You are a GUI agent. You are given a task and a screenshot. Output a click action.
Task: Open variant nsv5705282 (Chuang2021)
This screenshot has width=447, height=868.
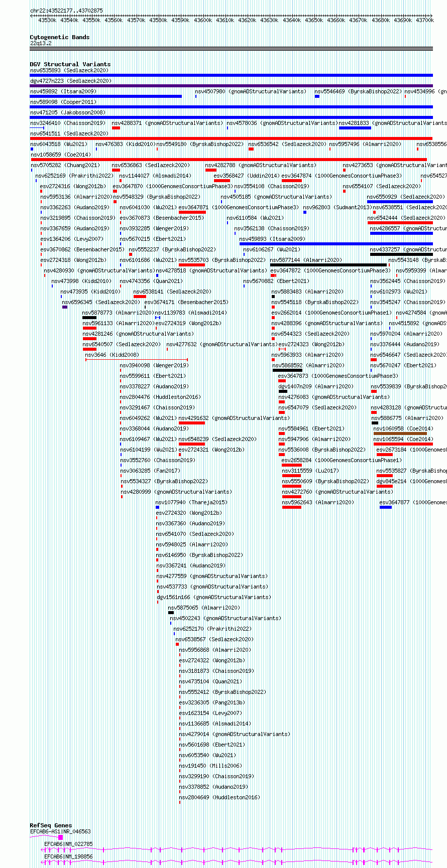coord(65,165)
